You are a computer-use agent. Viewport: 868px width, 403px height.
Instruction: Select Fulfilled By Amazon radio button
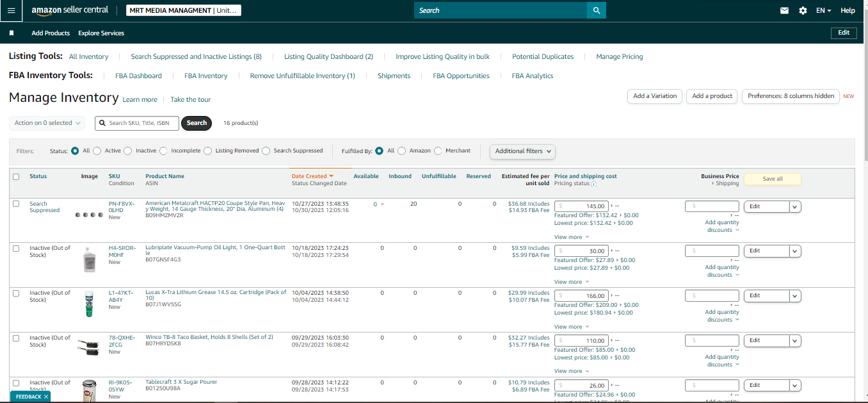(402, 151)
